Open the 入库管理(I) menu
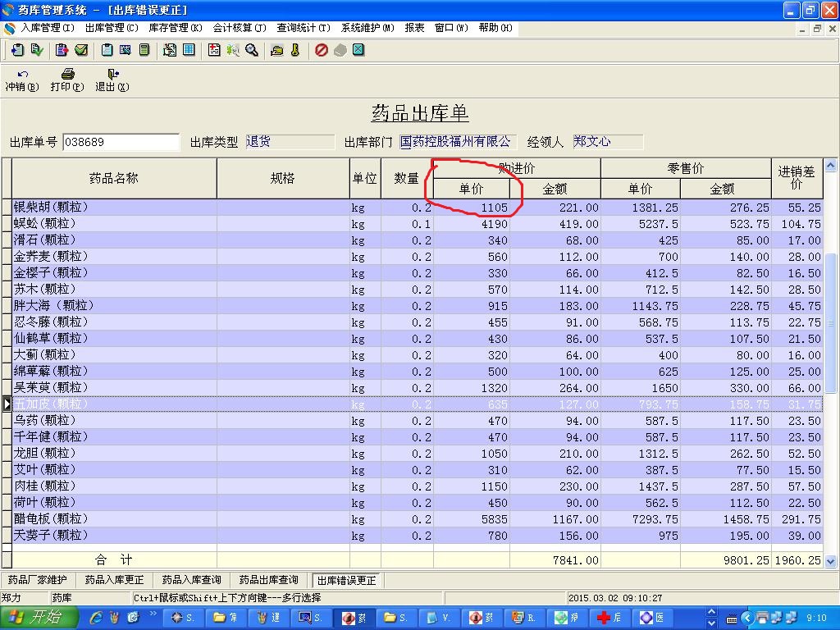The height and width of the screenshot is (630, 840). click(47, 27)
